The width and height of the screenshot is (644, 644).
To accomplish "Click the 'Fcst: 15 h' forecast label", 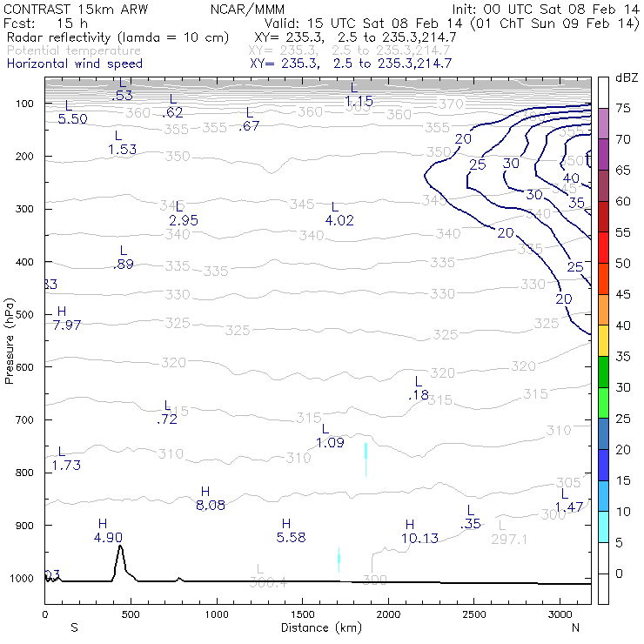I will (45, 23).
